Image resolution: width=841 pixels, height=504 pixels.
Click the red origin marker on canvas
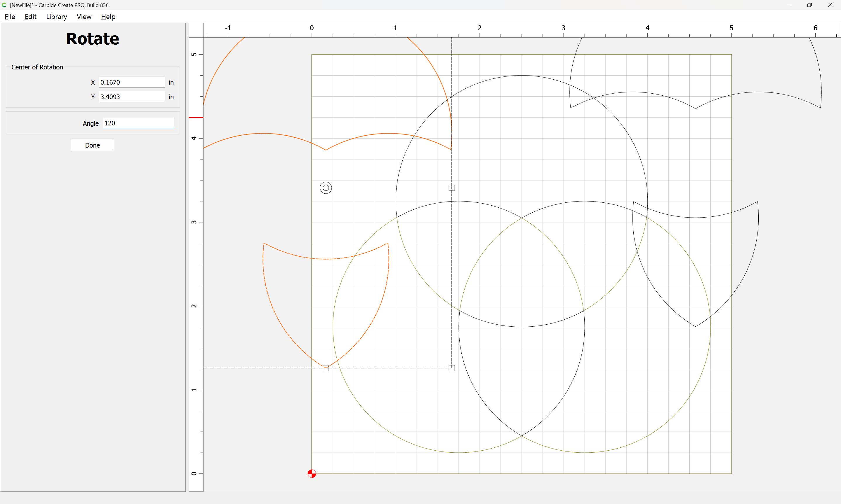click(312, 473)
